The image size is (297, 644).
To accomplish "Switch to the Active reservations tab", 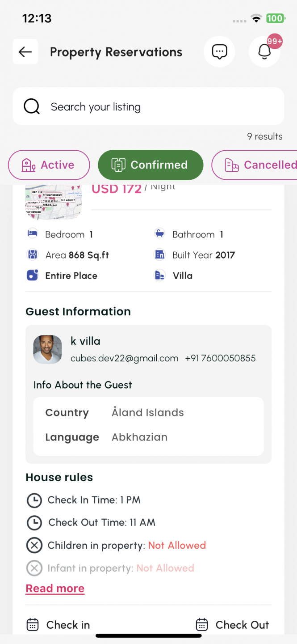I will [49, 165].
